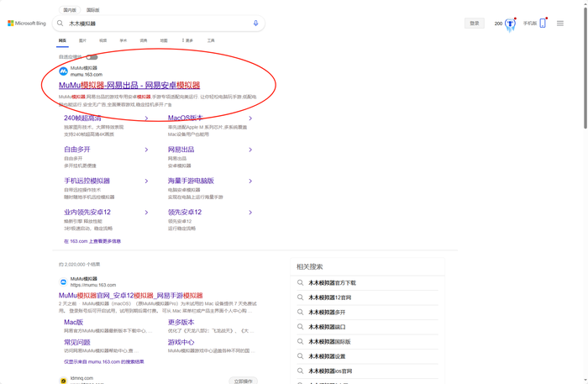The width and height of the screenshot is (588, 384).
Task: Expand the 自由多开 sitelink chevron
Action: pyautogui.click(x=146, y=150)
